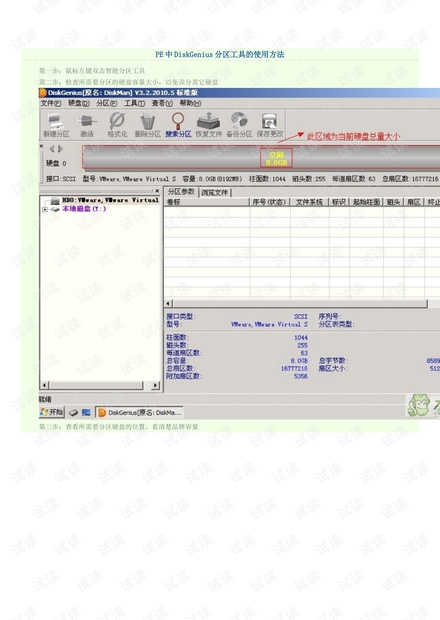
Task: Go to next disk with right arrow
Action: (60, 149)
